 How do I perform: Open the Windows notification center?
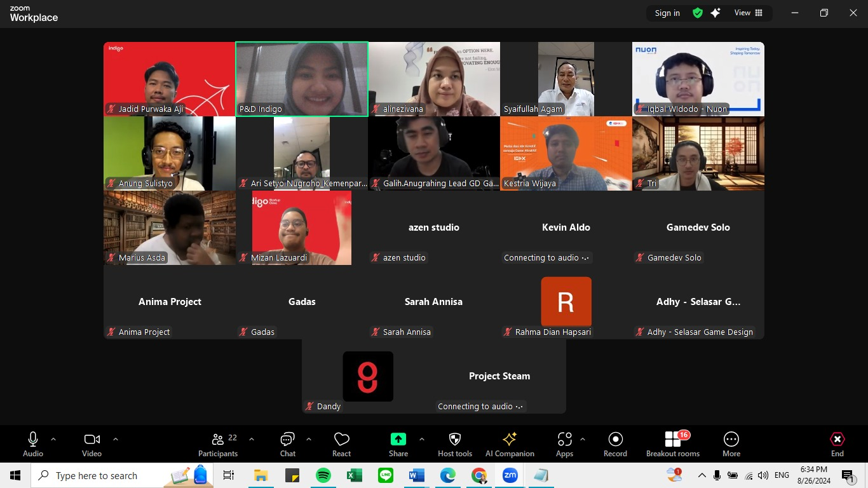click(848, 475)
